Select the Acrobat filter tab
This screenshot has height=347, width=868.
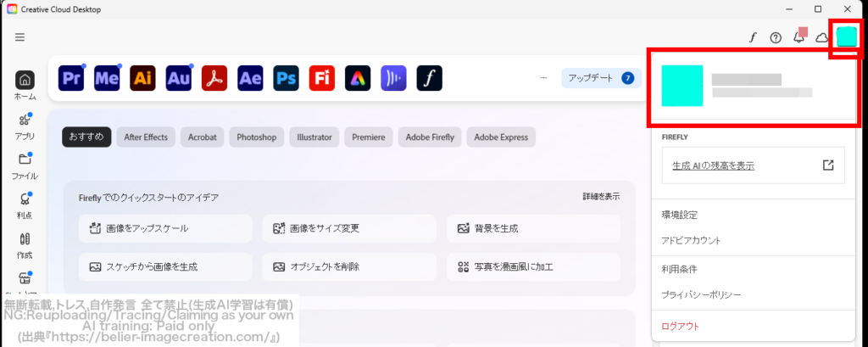point(202,137)
